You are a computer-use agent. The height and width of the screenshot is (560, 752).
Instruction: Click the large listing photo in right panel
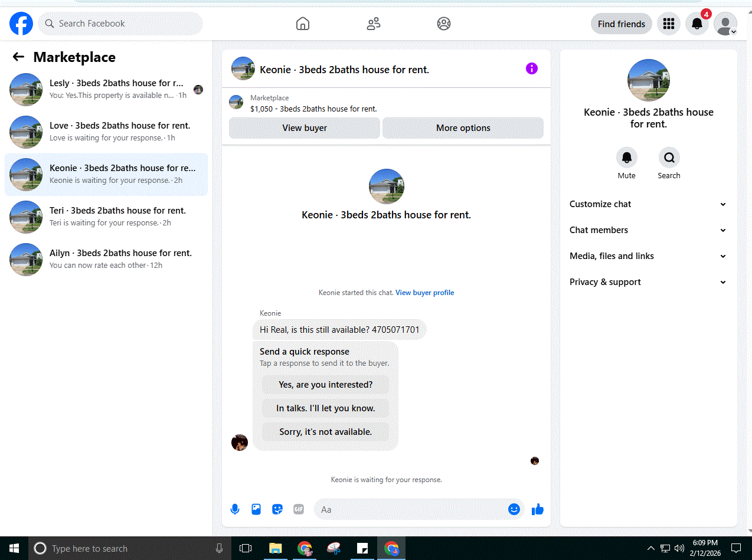(649, 80)
